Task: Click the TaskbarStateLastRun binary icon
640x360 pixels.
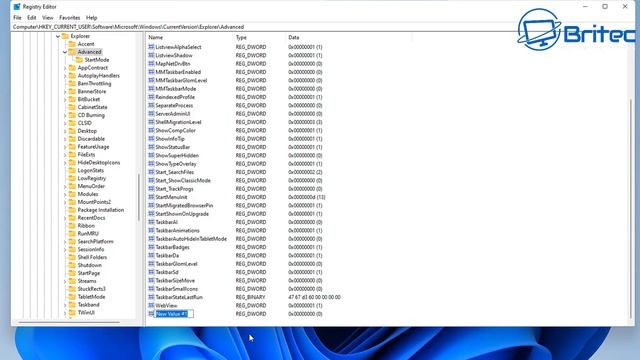Action: [151, 297]
